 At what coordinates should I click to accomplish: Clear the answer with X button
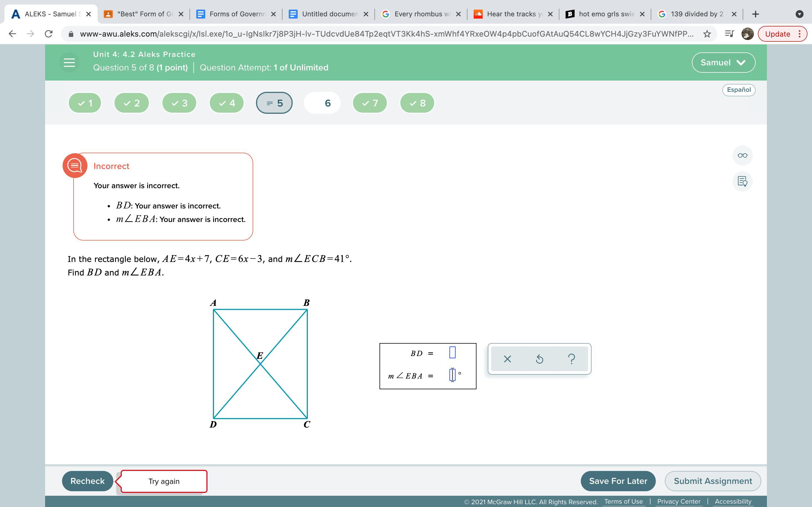point(507,359)
